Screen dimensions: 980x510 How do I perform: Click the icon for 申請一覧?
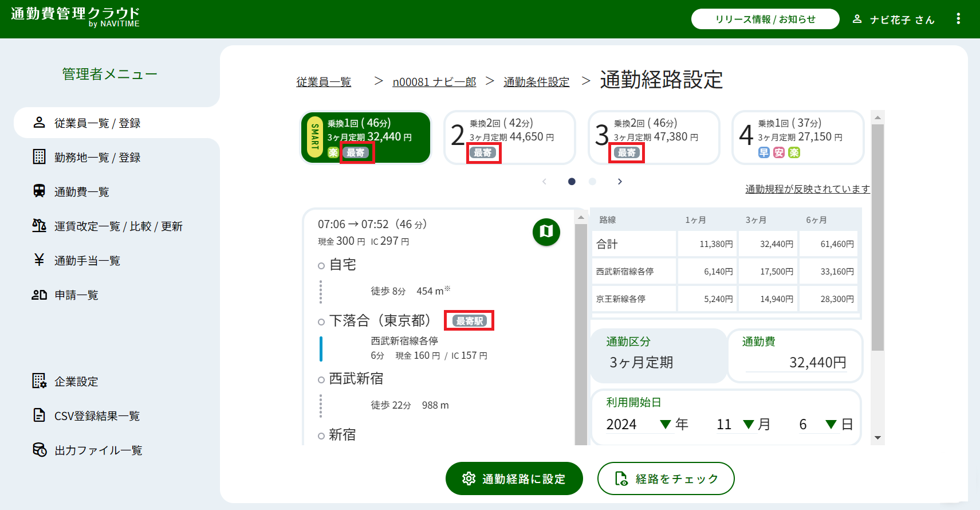click(x=39, y=295)
